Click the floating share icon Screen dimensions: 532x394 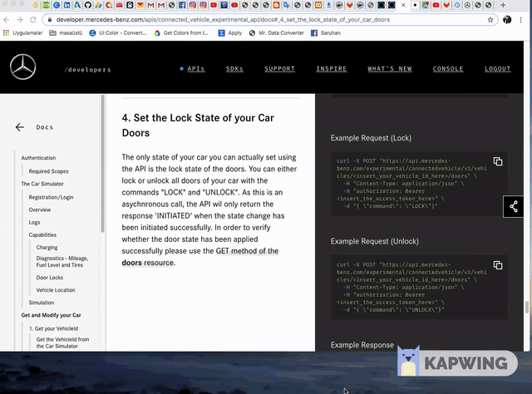pos(514,206)
